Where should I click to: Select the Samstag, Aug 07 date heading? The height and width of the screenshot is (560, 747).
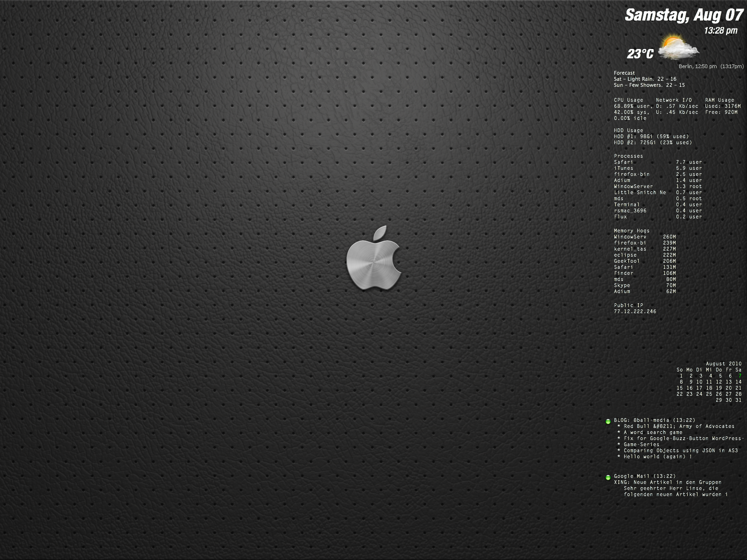(684, 15)
